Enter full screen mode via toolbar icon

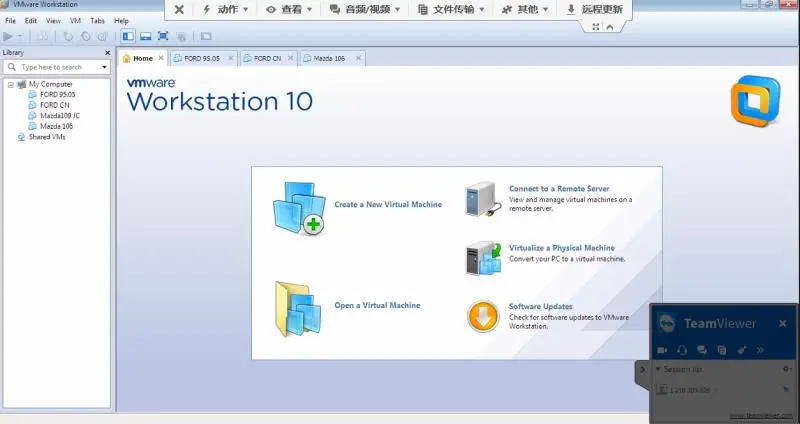click(x=163, y=36)
